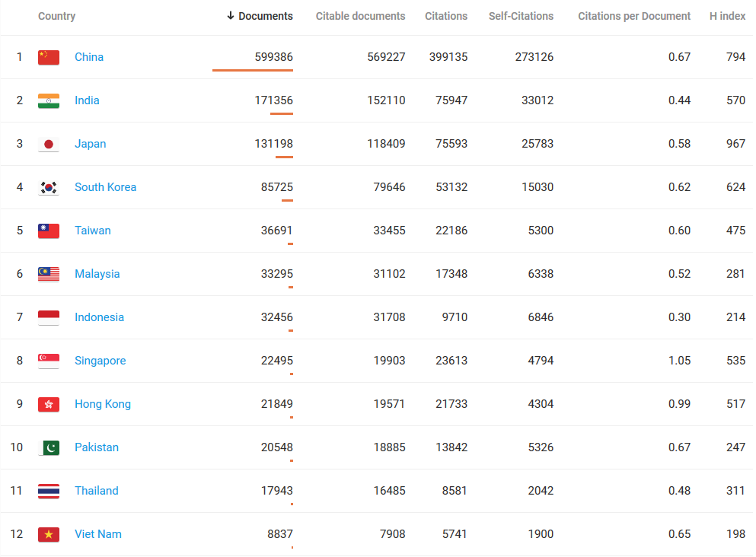Click the Viet Nam flag icon
This screenshot has height=557, width=756.
[x=49, y=534]
